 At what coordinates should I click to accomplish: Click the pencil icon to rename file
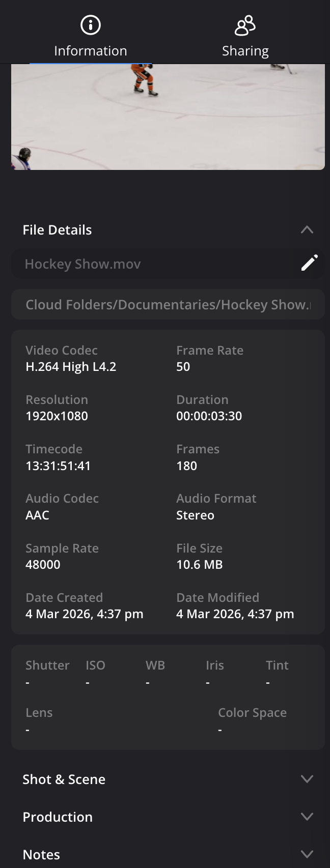[x=310, y=262]
